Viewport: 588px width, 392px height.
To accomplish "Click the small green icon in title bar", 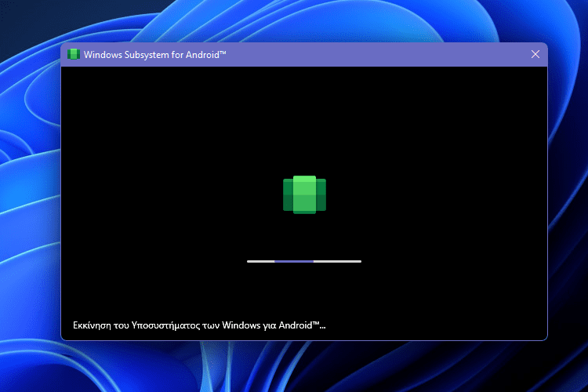I will pyautogui.click(x=74, y=54).
